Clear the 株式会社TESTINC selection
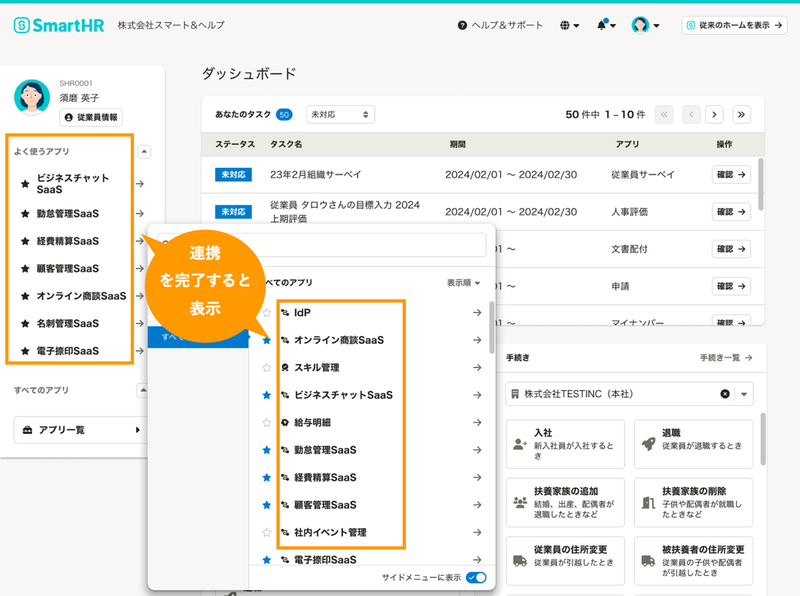The height and width of the screenshot is (596, 800). click(x=724, y=394)
